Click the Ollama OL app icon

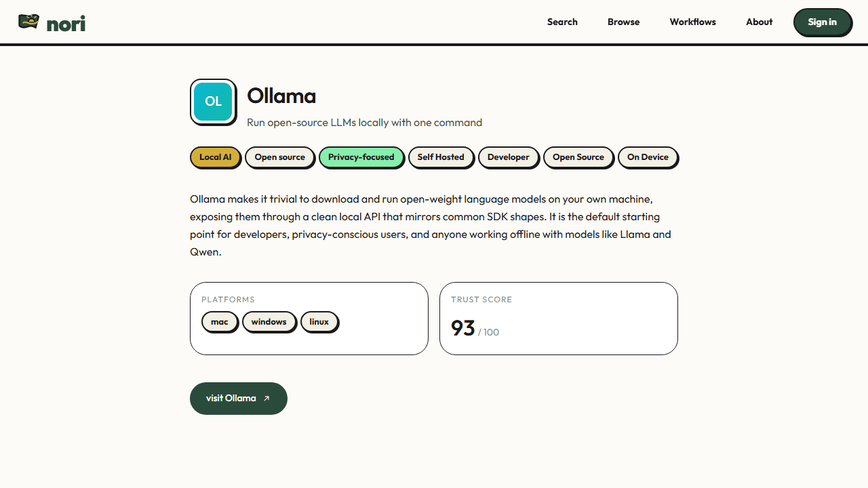[x=213, y=102]
